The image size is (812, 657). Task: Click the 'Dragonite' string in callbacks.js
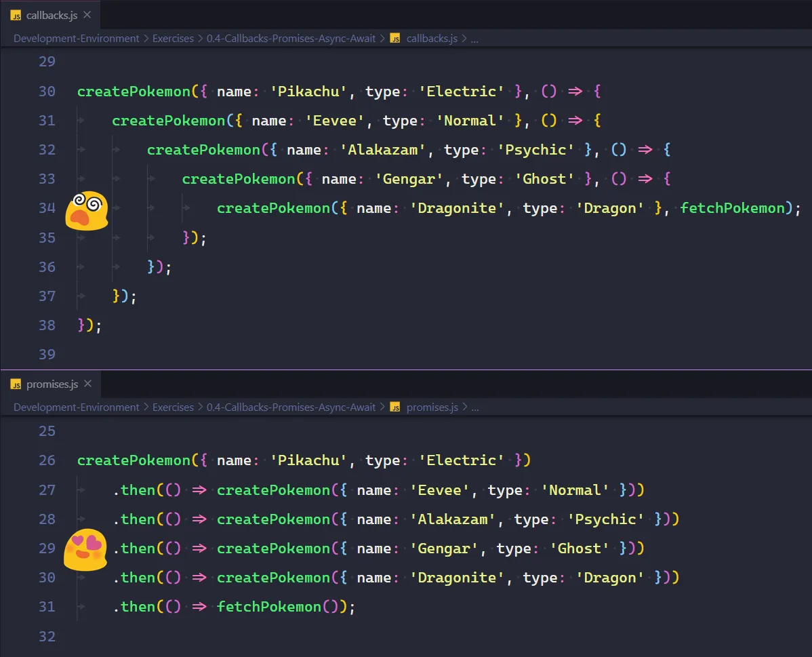point(457,207)
